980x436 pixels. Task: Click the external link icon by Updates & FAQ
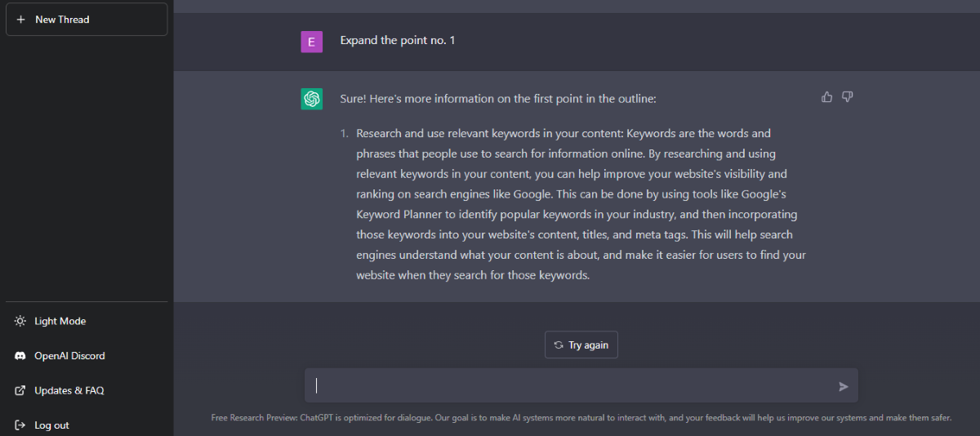click(20, 390)
